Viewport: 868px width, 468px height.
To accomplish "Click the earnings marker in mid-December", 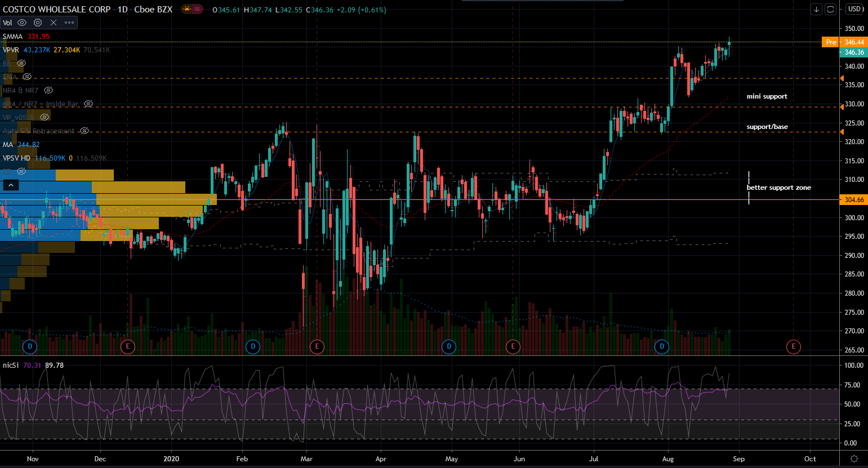I will (x=128, y=346).
